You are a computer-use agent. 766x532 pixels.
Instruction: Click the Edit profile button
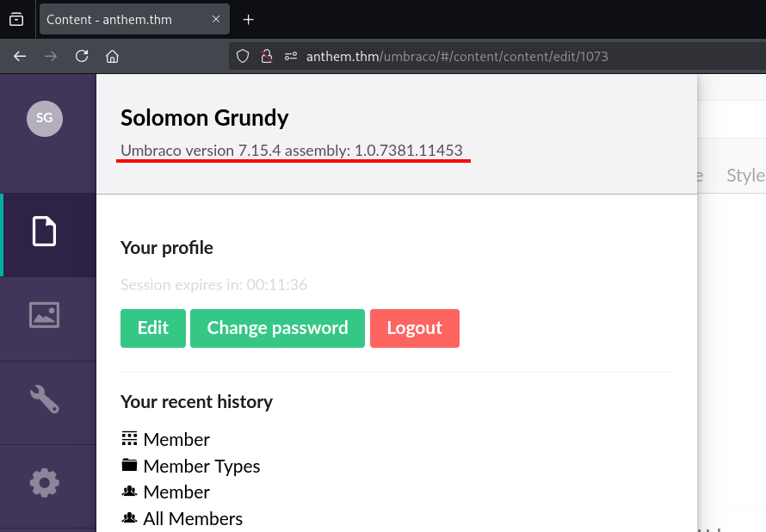click(153, 328)
